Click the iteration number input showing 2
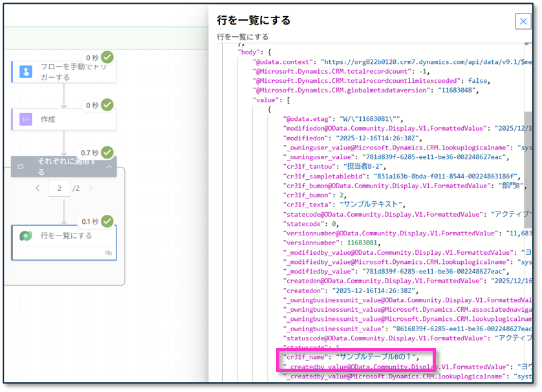 coord(59,188)
